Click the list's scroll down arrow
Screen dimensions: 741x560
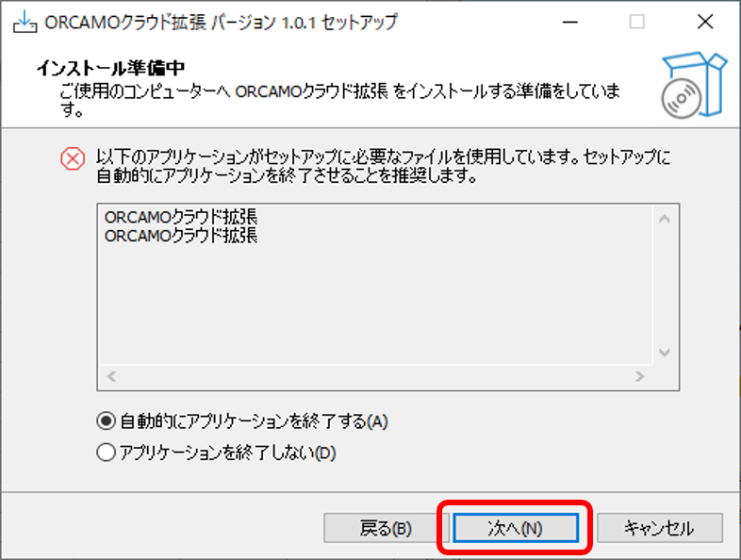point(665,353)
